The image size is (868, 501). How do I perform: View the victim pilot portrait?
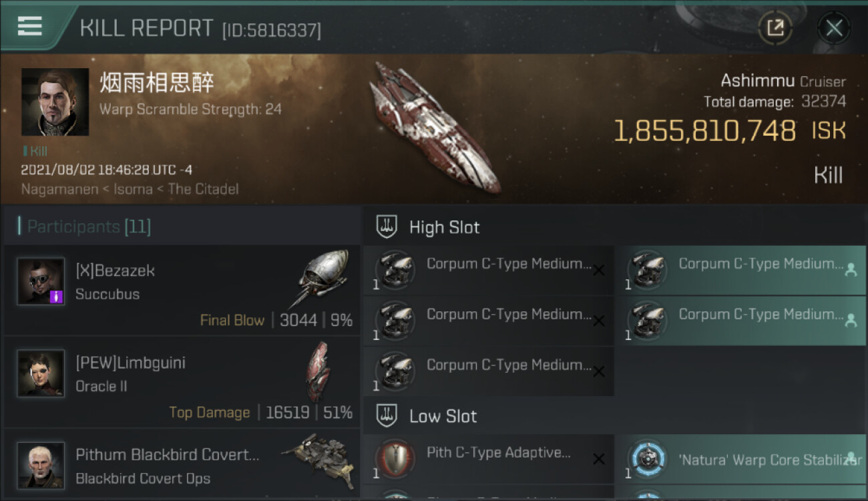pyautogui.click(x=55, y=102)
